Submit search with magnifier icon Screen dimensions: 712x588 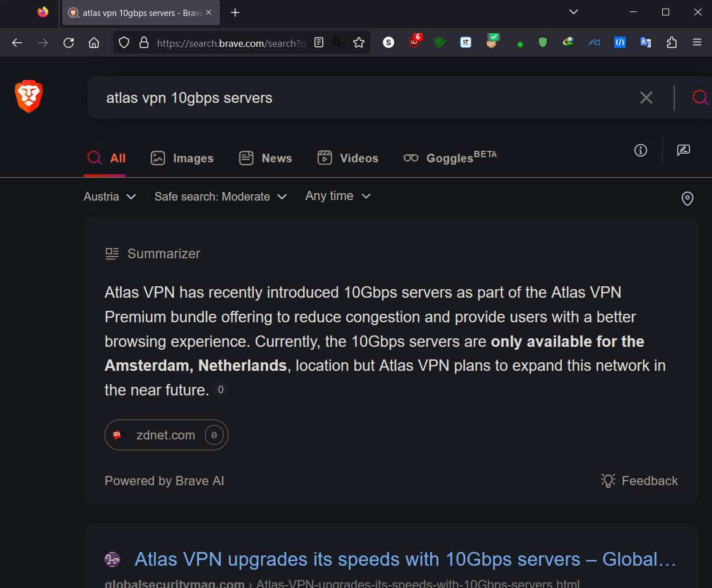point(701,98)
